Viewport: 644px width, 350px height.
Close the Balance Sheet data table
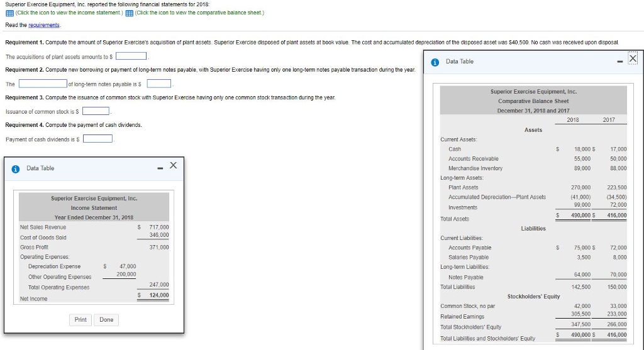point(633,58)
